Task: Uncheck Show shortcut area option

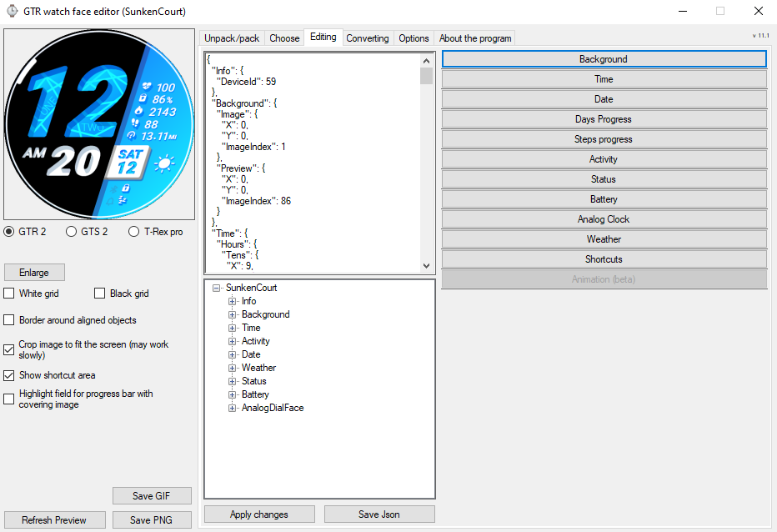Action: click(9, 375)
